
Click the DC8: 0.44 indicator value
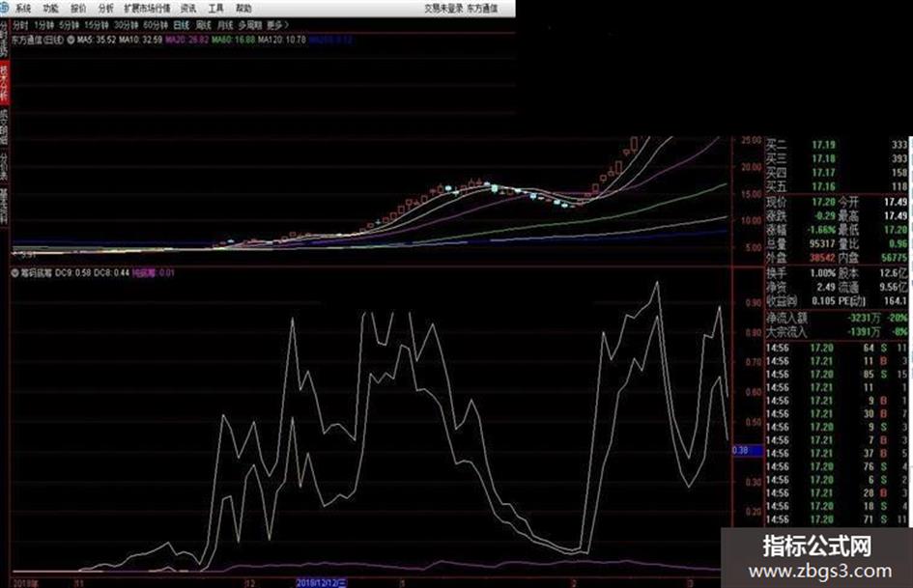112,272
